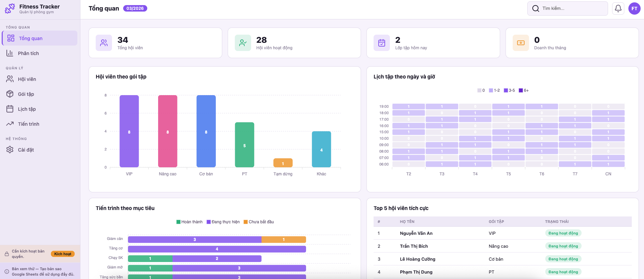Open Cài đặt settings page
The width and height of the screenshot is (644, 279).
(26, 150)
